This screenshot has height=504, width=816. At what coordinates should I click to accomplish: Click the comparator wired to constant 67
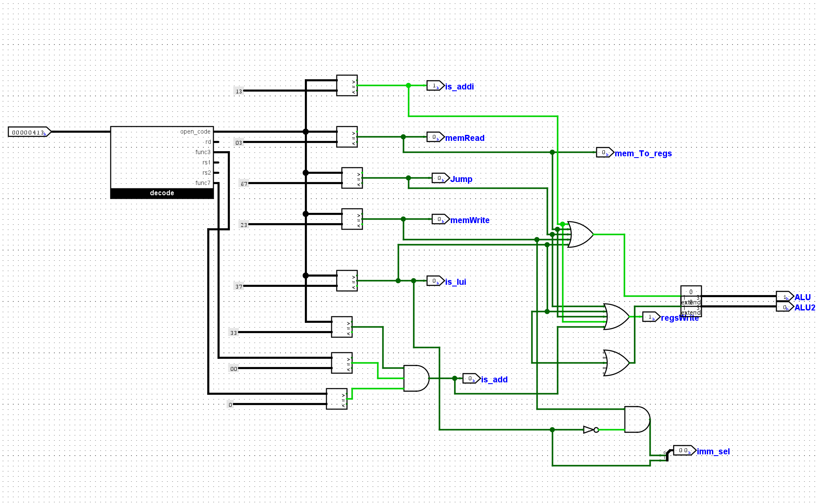click(352, 178)
